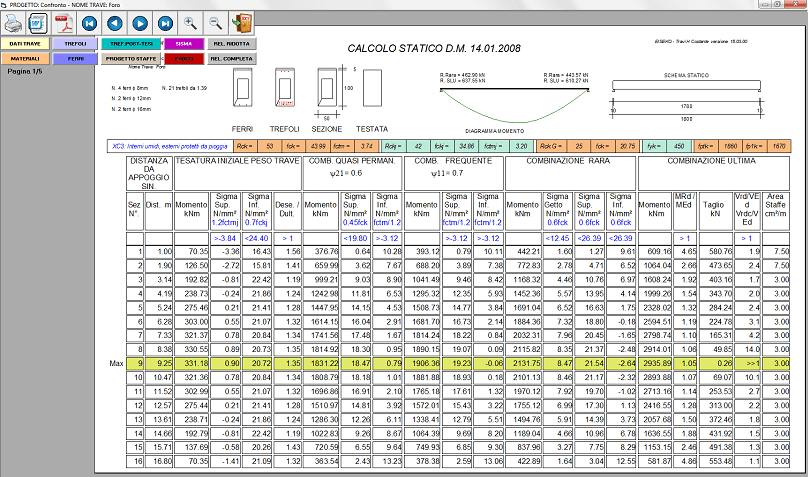Click the 'Max' row label
This screenshot has height=477, width=808.
tap(116, 364)
